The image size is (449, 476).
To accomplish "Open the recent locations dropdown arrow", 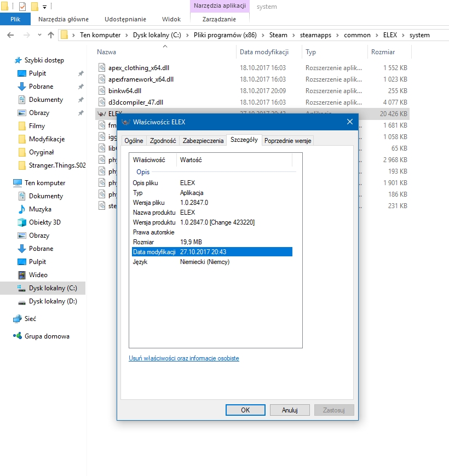I will 39,35.
